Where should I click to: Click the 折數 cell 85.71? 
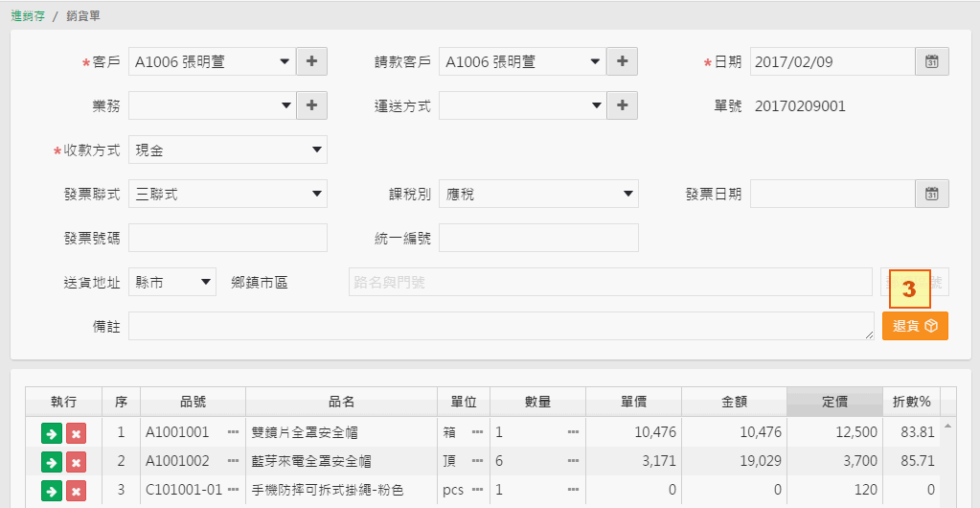911,462
